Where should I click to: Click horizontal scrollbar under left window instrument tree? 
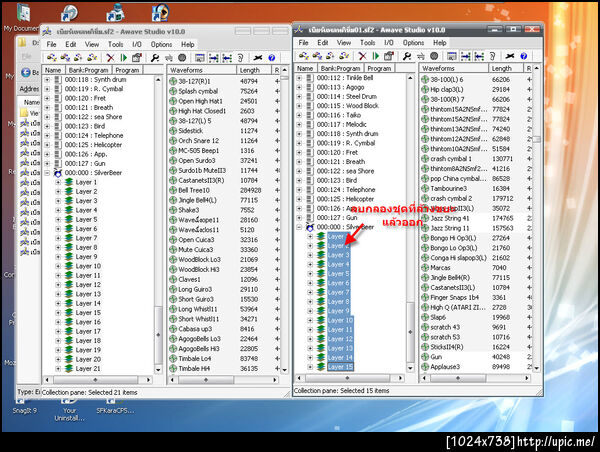point(97,380)
